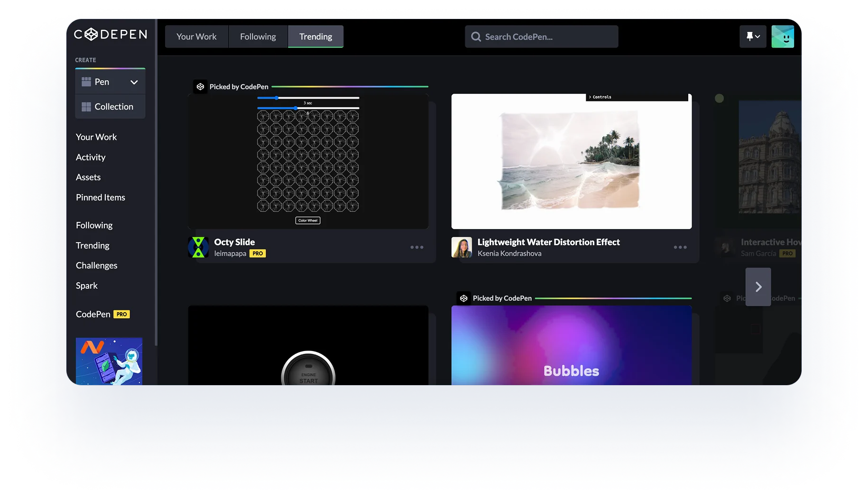Open the Lightweight Water Distortion Effect preview
The width and height of the screenshot is (868, 499).
coord(572,161)
